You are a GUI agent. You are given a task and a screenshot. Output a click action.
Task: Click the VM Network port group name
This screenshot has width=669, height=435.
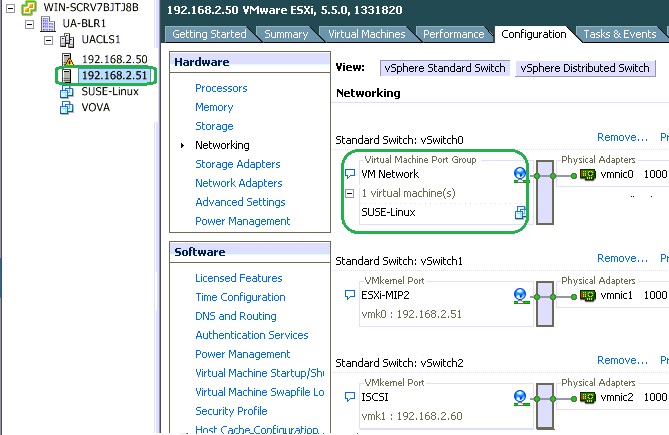390,174
